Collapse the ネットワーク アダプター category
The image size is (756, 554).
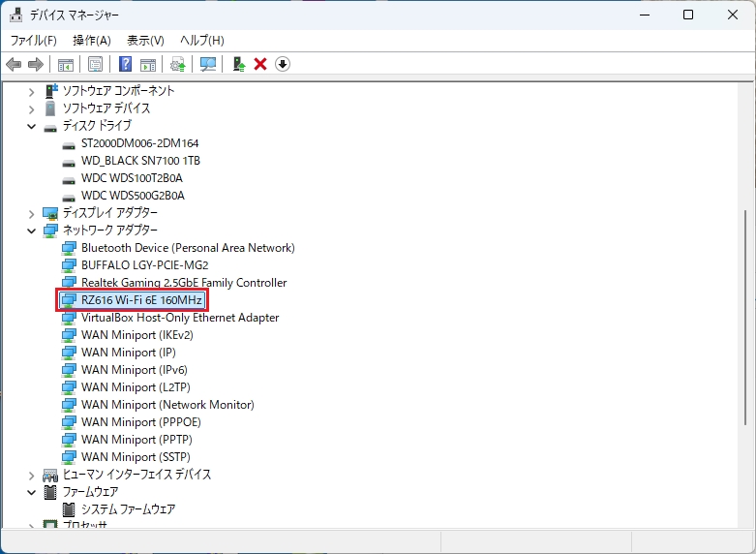[31, 231]
